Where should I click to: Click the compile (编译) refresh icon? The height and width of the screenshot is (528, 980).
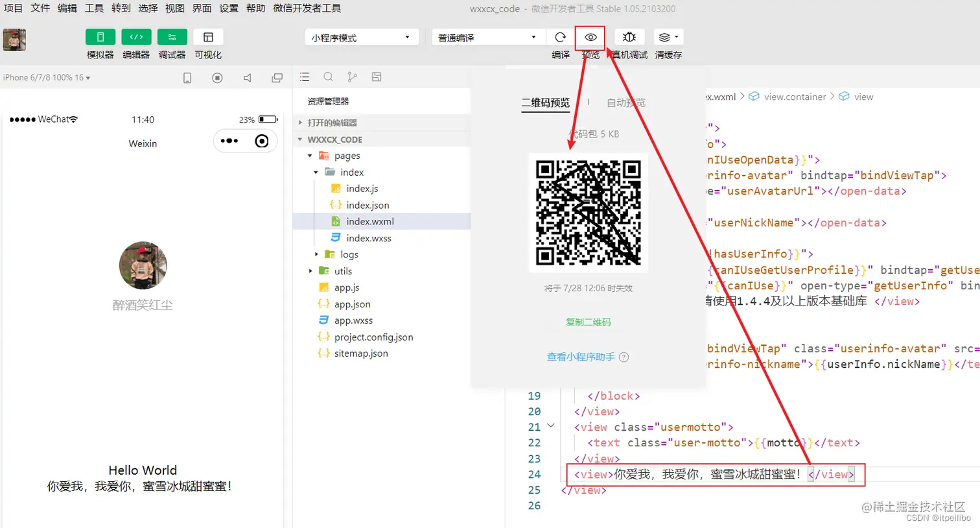[561, 37]
